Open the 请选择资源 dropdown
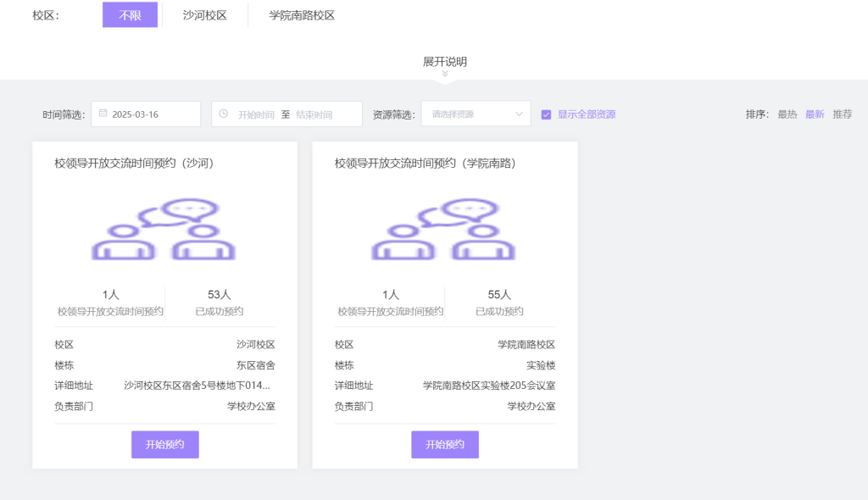 (x=476, y=114)
